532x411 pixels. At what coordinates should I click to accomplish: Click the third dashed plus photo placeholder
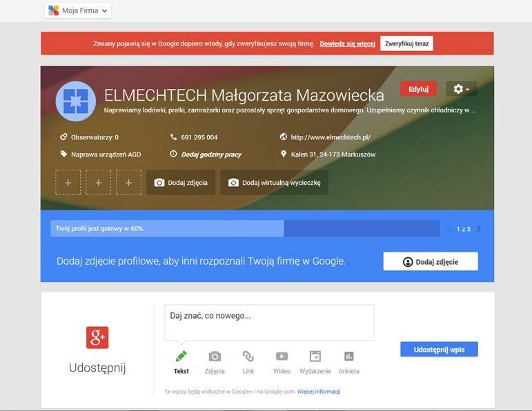(x=128, y=183)
